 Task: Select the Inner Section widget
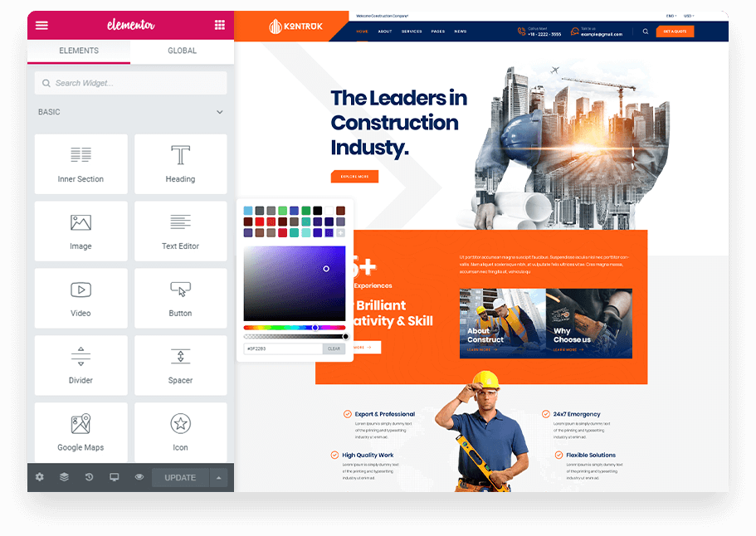point(81,164)
